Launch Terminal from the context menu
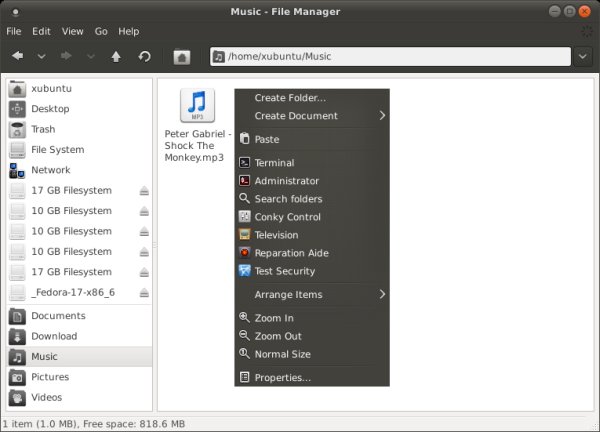 tap(274, 163)
